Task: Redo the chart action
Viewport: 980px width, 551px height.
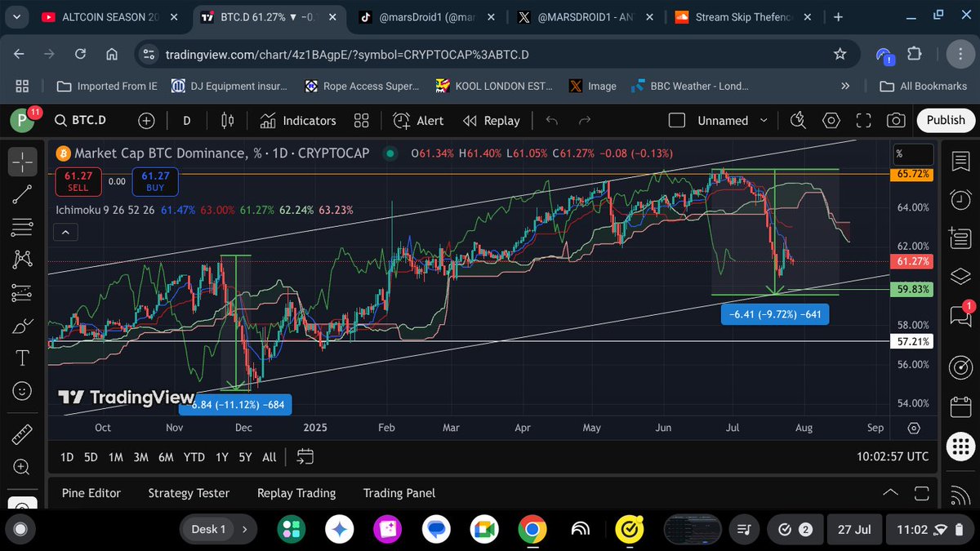Action: pyautogui.click(x=585, y=120)
